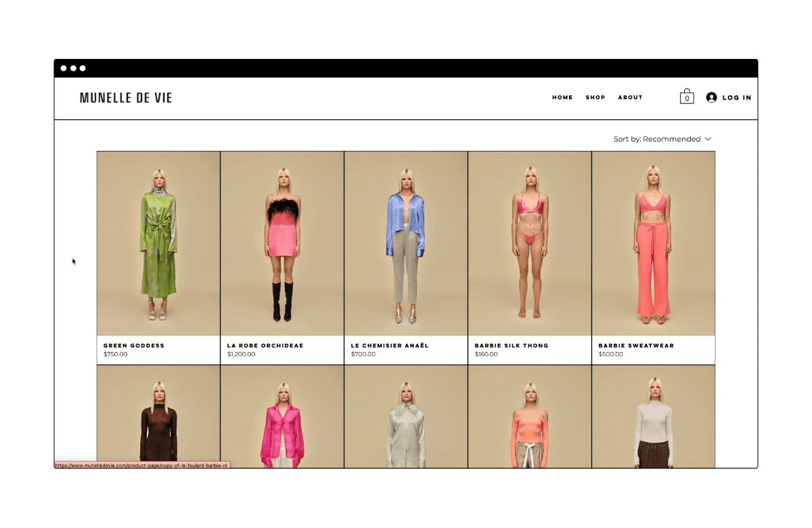Open the Shop menu item

pyautogui.click(x=595, y=97)
